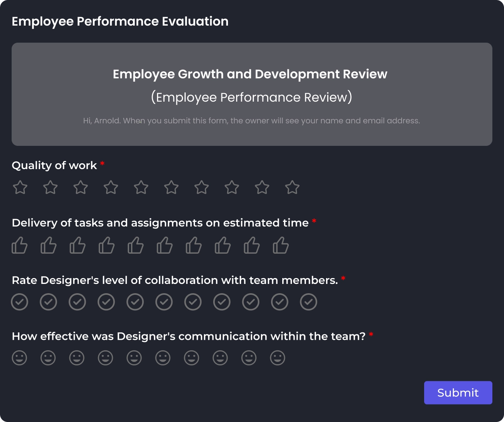This screenshot has width=504, height=422.
Task: Select the fourth thumbs-up for delivery rating
Action: (107, 246)
